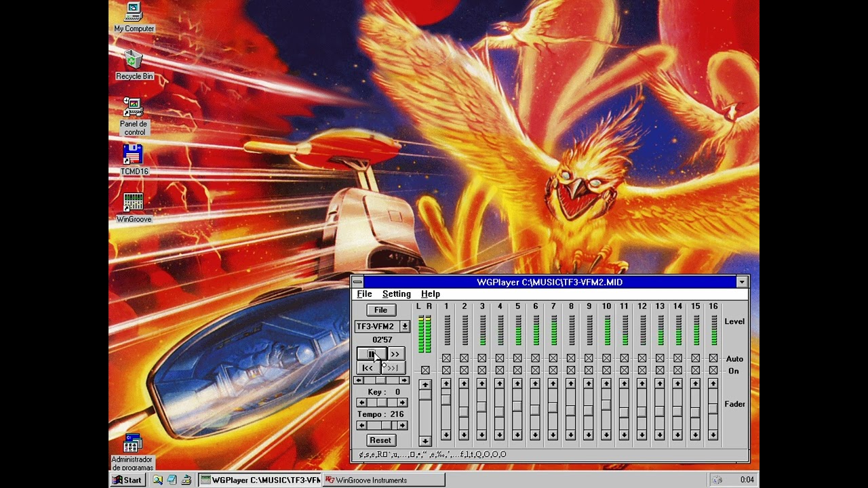Switch to WinGroove Instruments taskbar button
The image size is (868, 488).
click(384, 480)
